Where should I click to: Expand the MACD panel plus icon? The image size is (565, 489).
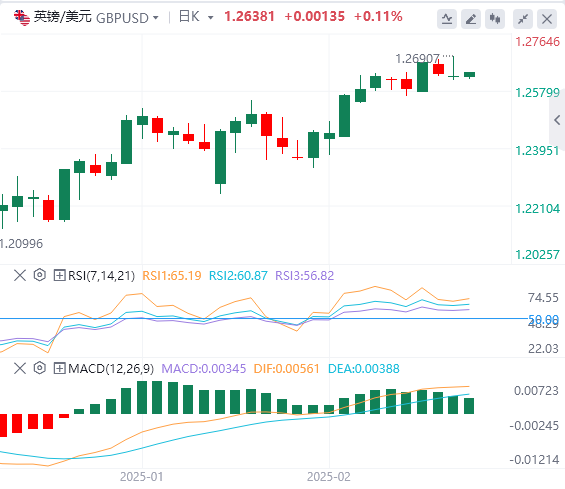[59, 369]
